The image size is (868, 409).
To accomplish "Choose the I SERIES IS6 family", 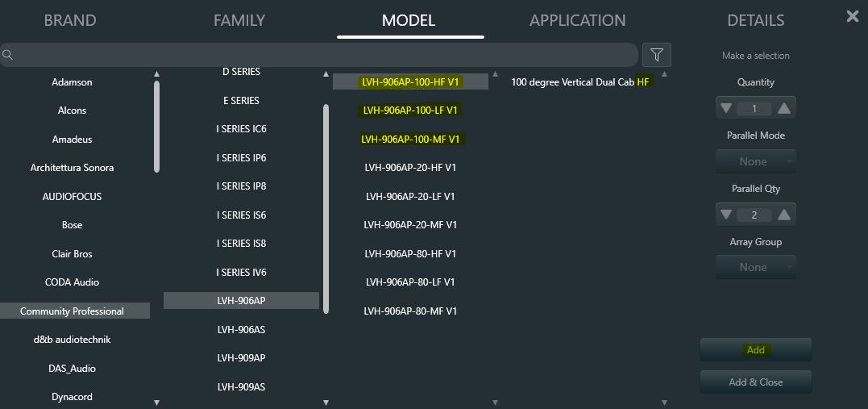I will [x=241, y=215].
